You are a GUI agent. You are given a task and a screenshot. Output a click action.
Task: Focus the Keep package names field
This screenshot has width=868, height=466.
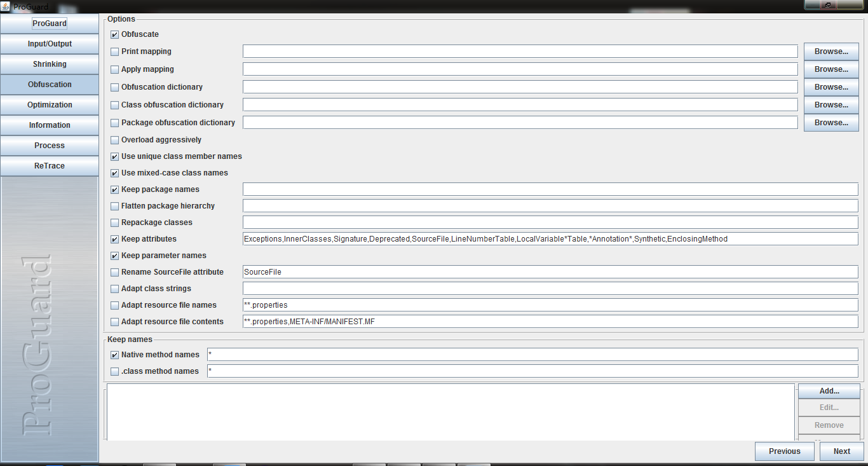pos(550,189)
